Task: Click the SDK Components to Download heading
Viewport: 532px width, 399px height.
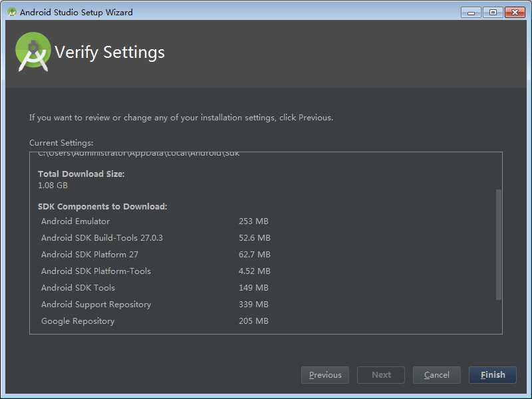Action: pyautogui.click(x=102, y=207)
